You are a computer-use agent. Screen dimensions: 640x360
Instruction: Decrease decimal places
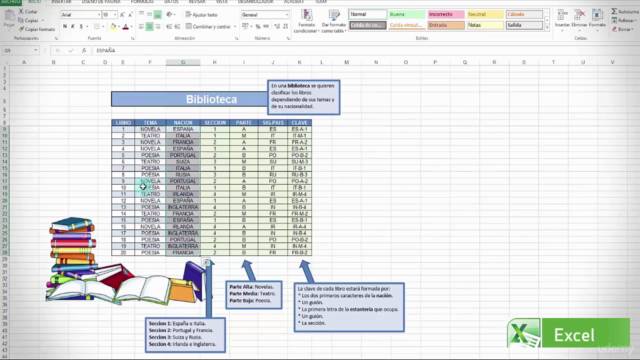(x=285, y=27)
